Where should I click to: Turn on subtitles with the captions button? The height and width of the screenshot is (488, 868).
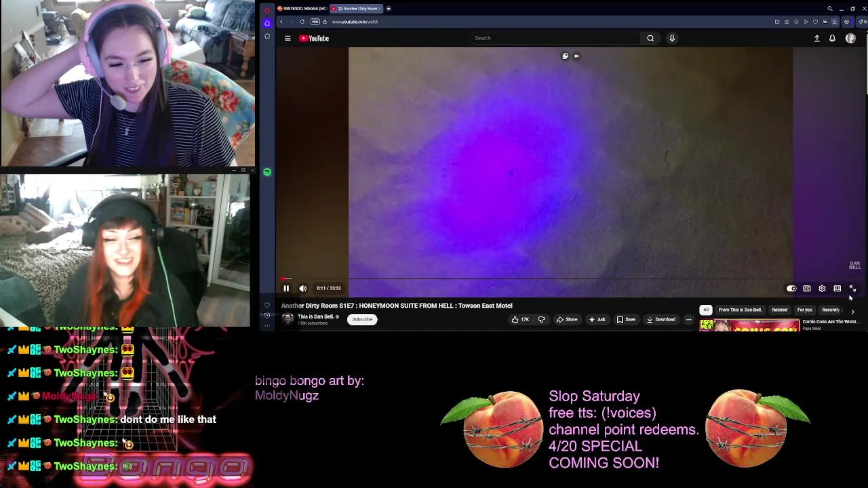point(807,289)
